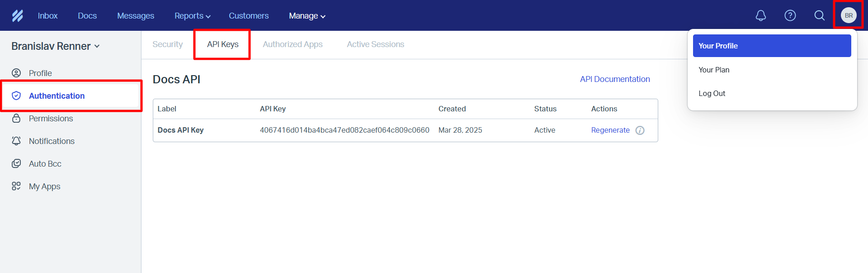The height and width of the screenshot is (273, 868).
Task: Click the Notifications alarm bell sidebar icon
Action: click(16, 141)
